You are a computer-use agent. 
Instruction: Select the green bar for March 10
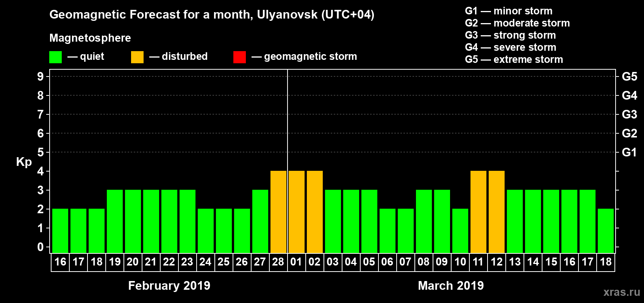pyautogui.click(x=460, y=231)
